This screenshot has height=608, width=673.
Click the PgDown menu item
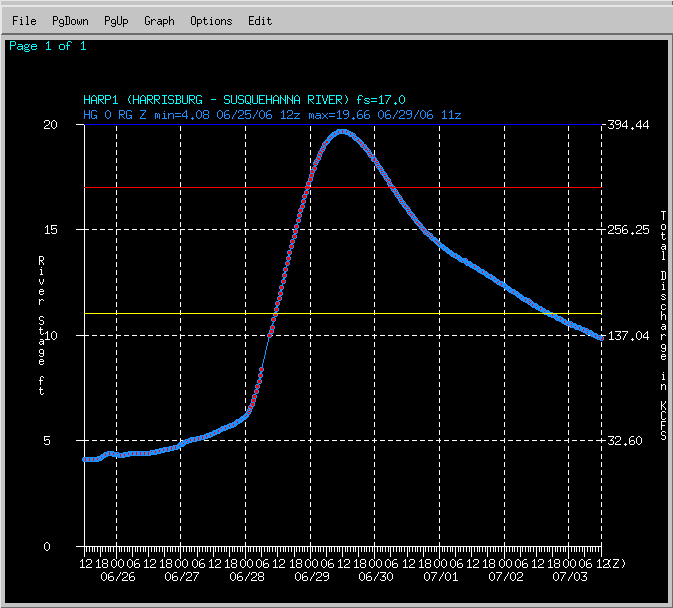pos(70,21)
